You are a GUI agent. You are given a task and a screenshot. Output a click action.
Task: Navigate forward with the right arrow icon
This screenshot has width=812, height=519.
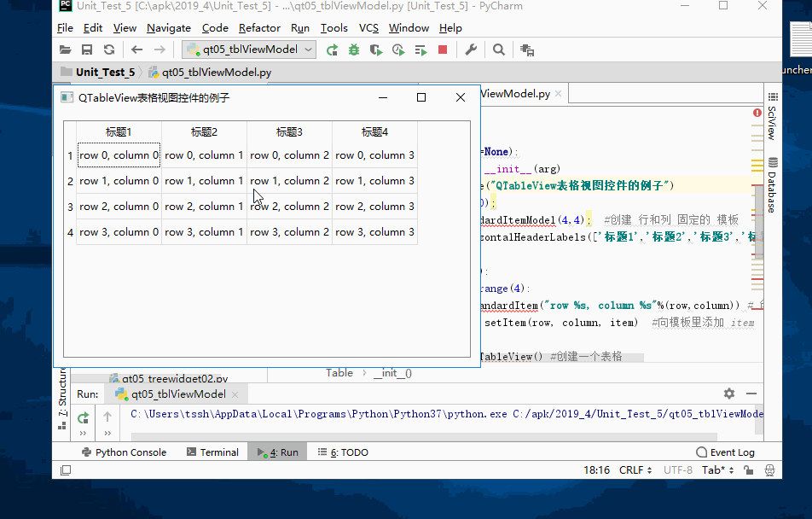159,50
